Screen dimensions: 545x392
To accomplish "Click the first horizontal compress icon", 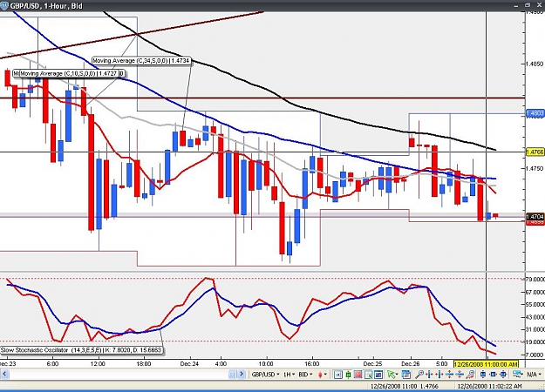I will pyautogui.click(x=430, y=375).
